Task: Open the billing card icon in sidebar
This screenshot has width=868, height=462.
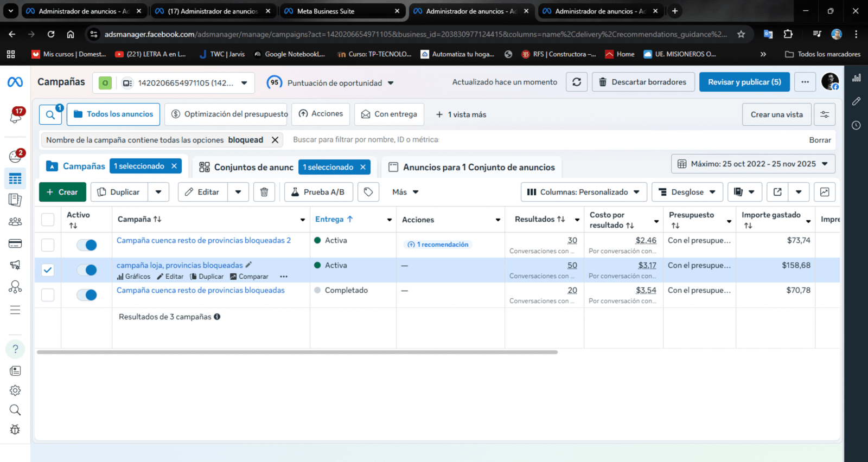Action: (x=15, y=243)
